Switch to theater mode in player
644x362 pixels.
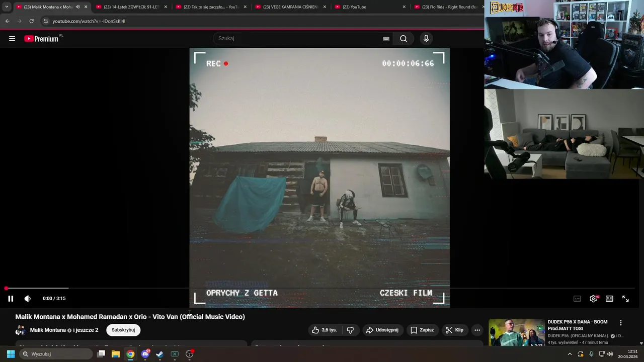[x=609, y=299]
